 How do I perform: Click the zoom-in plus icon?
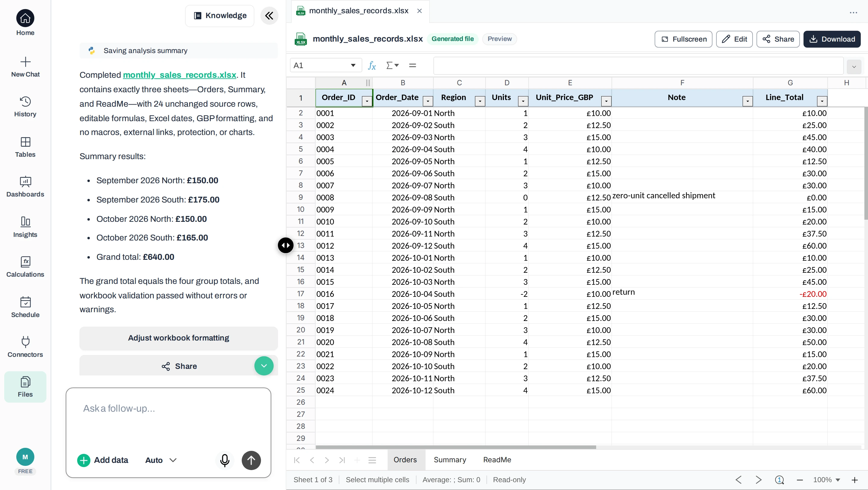tap(854, 479)
